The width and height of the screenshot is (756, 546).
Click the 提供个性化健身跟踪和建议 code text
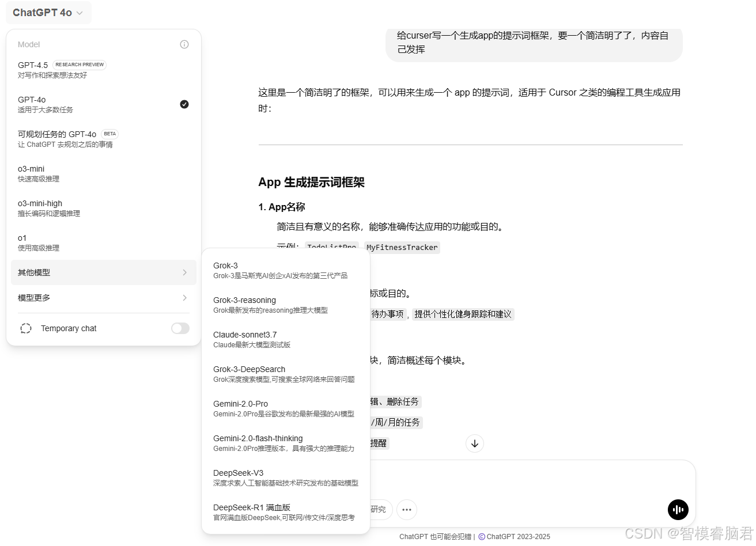(463, 314)
